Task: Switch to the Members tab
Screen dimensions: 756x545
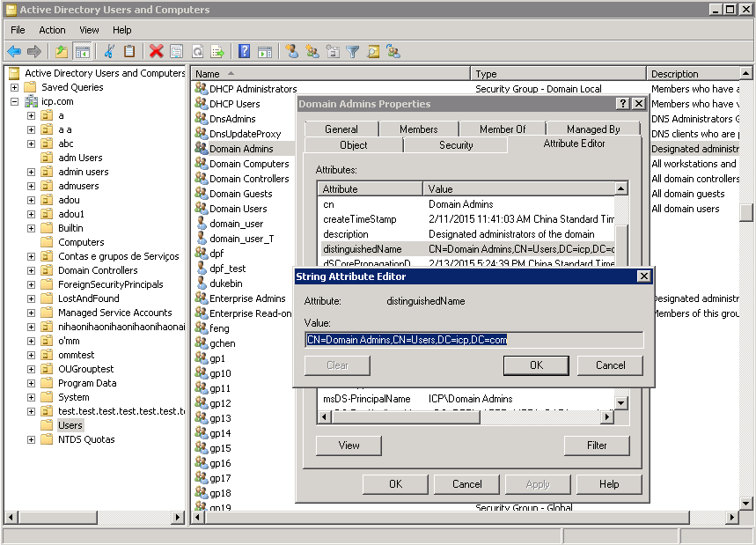Action: [x=419, y=129]
